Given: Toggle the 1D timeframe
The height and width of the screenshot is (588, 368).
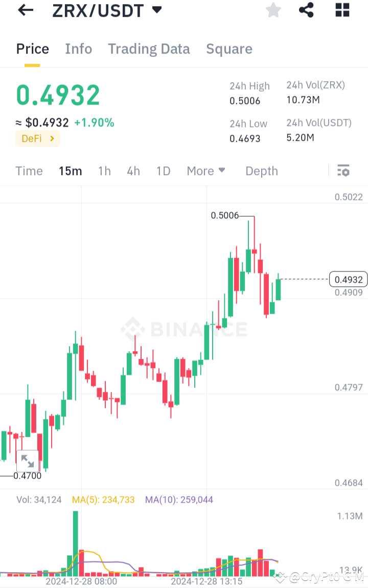Looking at the screenshot, I should [x=163, y=171].
